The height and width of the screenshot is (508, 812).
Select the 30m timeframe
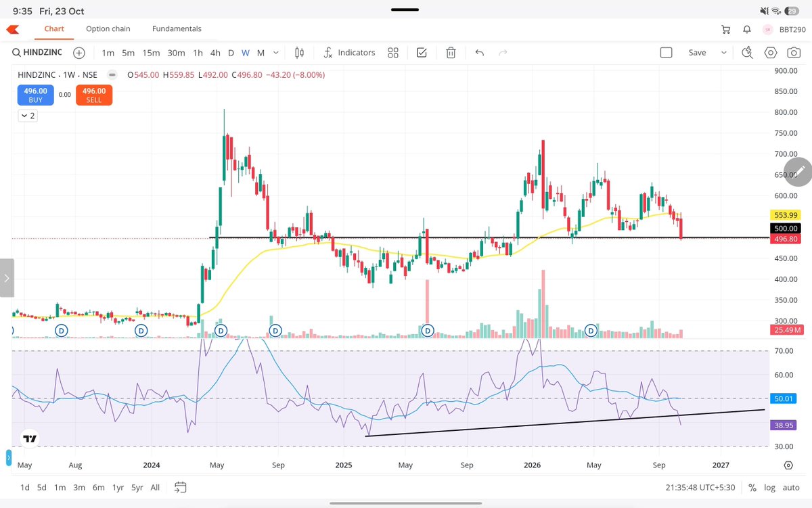(x=176, y=53)
